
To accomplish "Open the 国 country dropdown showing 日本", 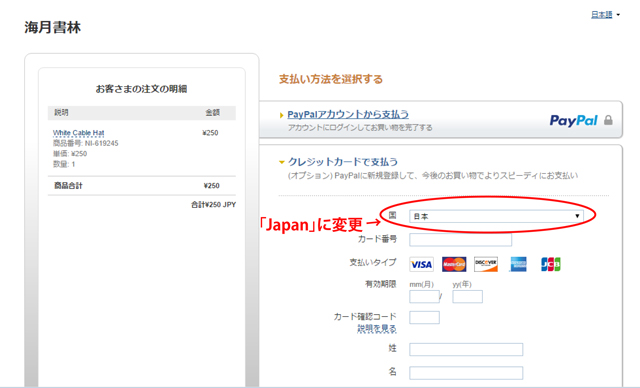I will [x=496, y=216].
